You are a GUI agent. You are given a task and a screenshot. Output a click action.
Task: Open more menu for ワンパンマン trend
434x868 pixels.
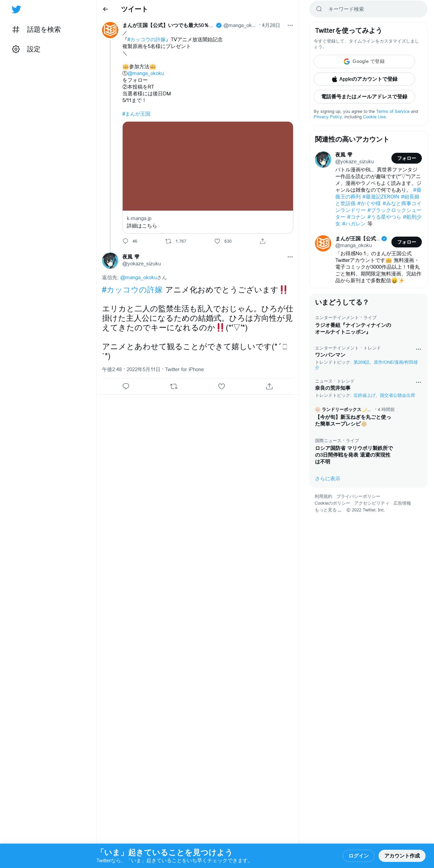tap(418, 349)
